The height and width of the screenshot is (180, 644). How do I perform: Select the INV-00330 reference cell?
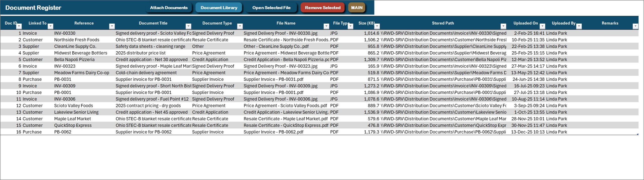point(84,33)
